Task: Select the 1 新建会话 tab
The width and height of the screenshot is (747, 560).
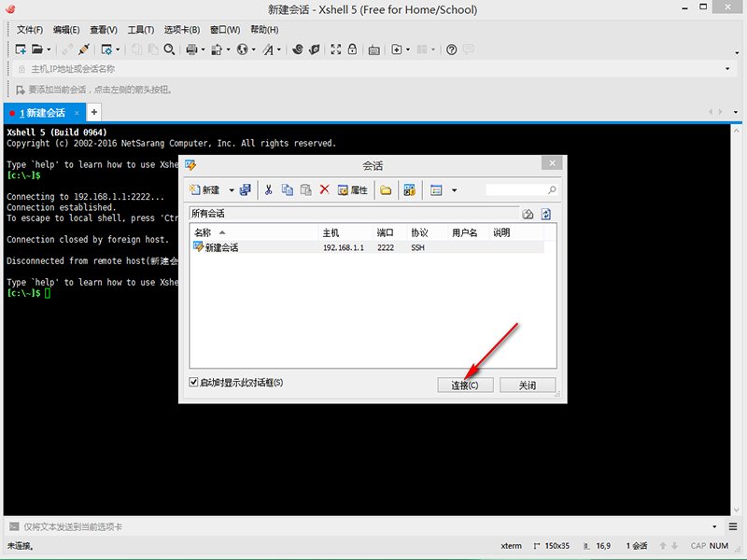Action: (43, 113)
